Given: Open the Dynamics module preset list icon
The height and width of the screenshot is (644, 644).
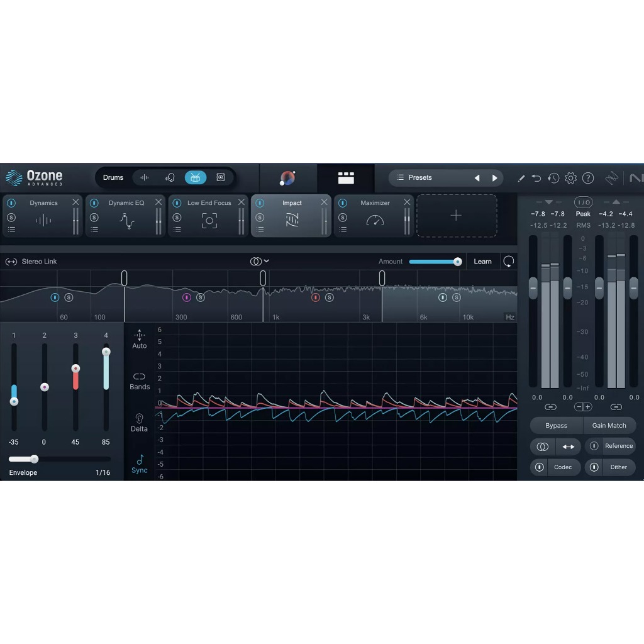Looking at the screenshot, I should (x=11, y=230).
